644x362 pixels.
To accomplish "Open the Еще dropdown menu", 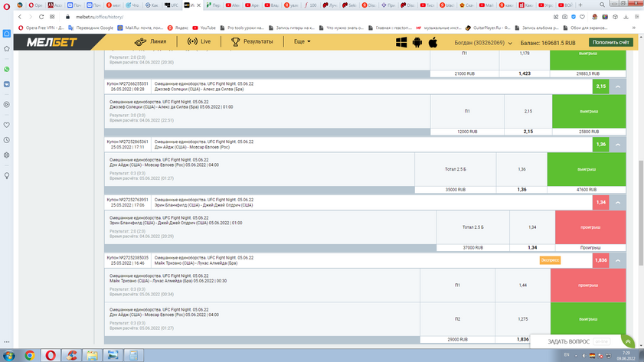I will (x=302, y=41).
